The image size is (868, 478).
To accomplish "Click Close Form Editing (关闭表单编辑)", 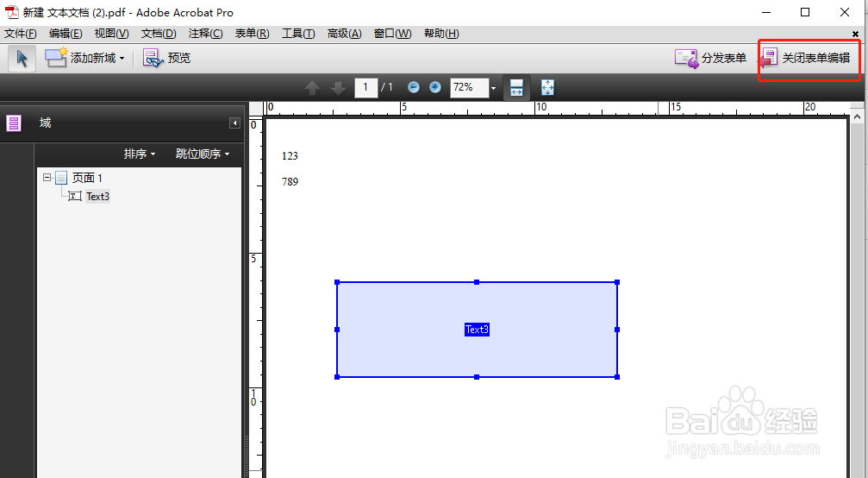I will point(806,58).
